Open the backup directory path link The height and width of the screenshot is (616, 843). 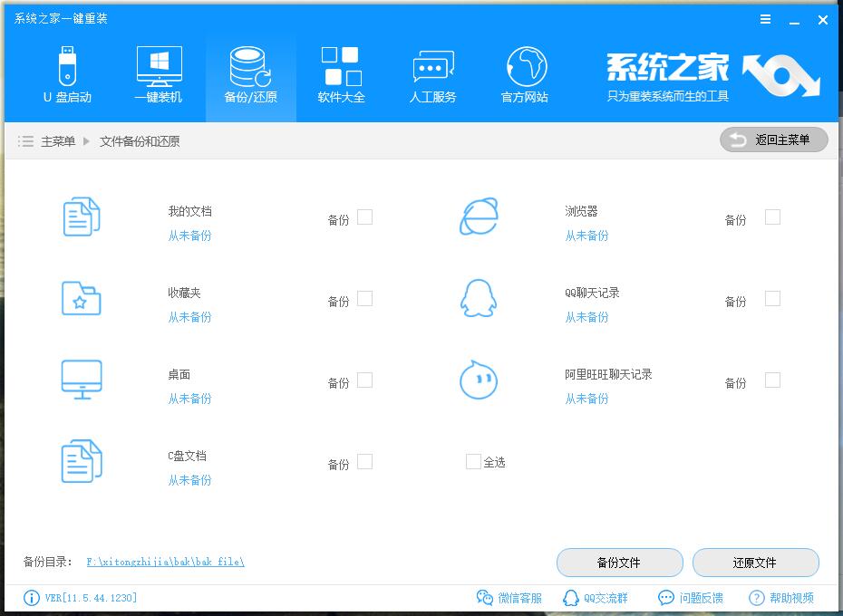(x=166, y=562)
